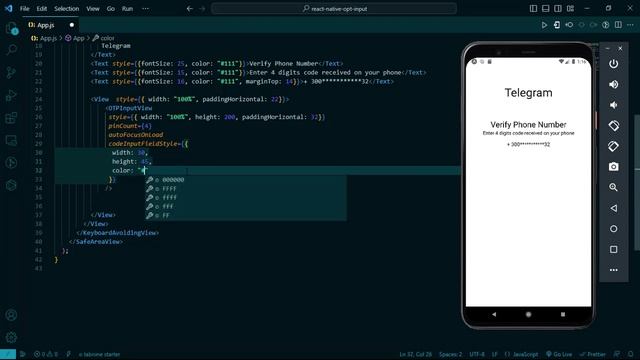Open the Run menu
The width and height of the screenshot is (640, 360).
127,9
